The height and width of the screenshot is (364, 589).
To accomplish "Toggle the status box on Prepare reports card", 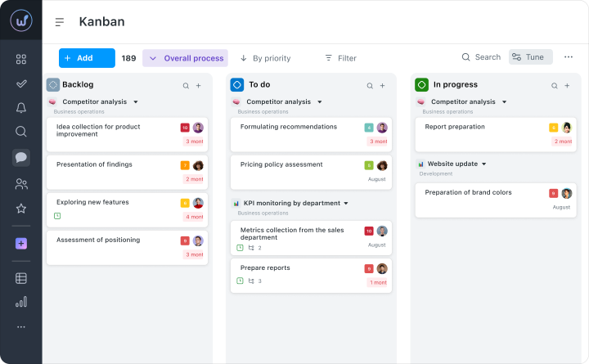I will pyautogui.click(x=240, y=281).
